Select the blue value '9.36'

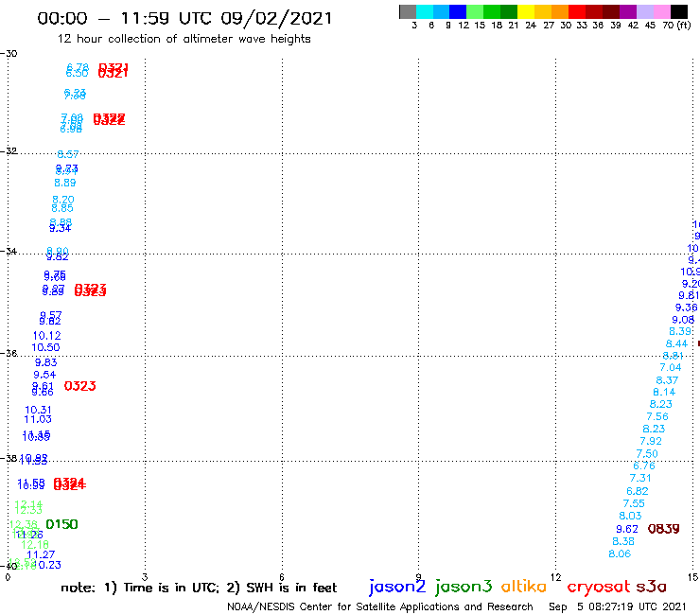[x=686, y=307]
